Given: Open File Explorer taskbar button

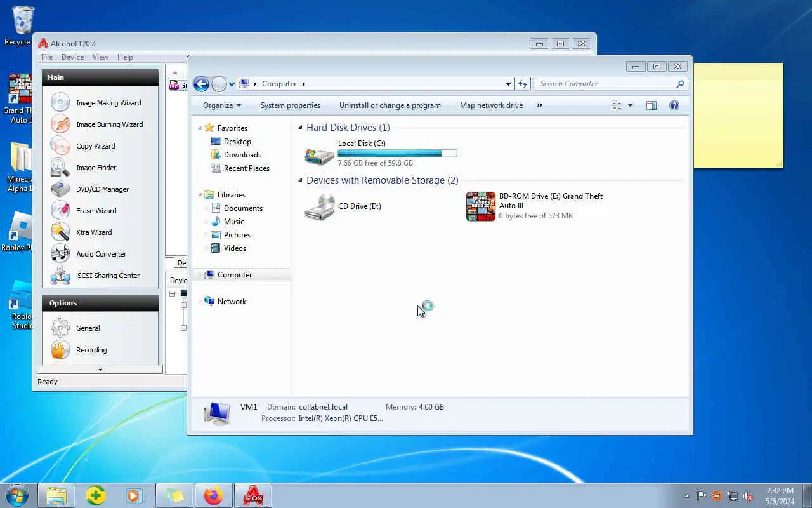Looking at the screenshot, I should [x=56, y=496].
